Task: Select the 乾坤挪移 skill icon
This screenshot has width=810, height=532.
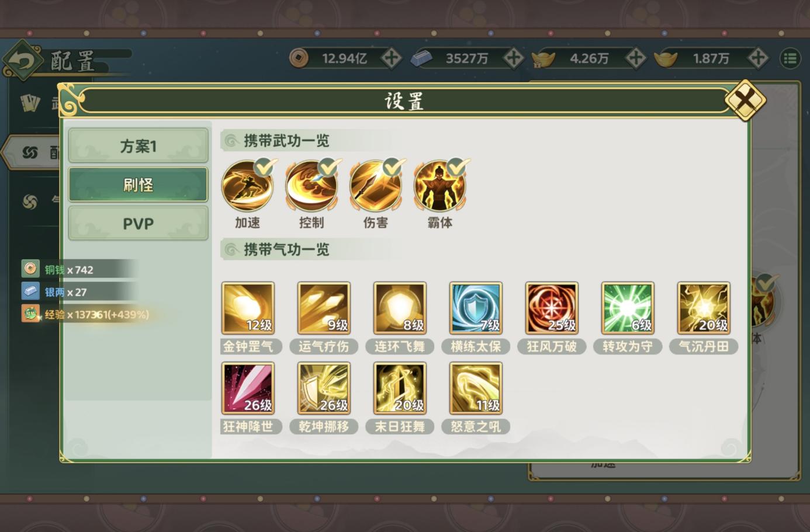Action: [324, 389]
